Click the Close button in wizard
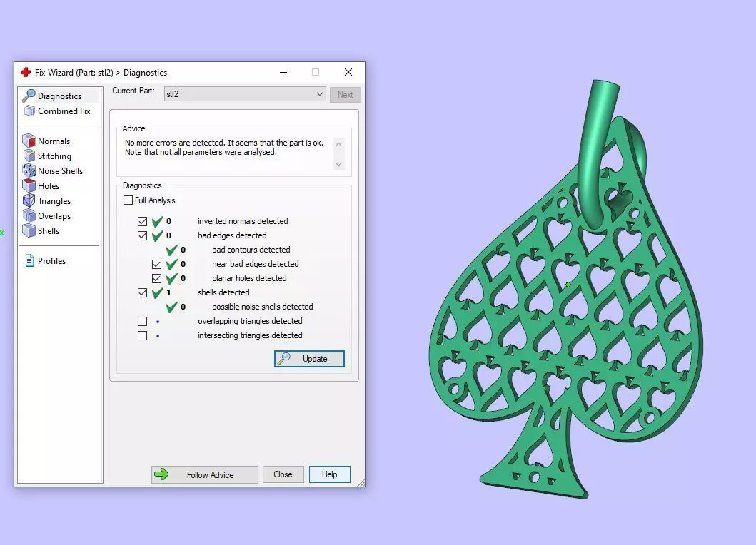 283,474
